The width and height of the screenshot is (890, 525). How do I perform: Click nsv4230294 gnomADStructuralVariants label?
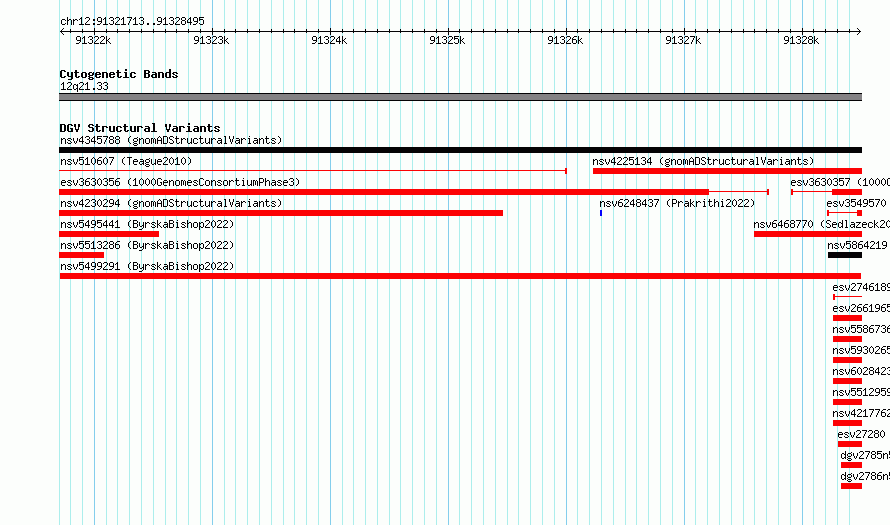[171, 203]
